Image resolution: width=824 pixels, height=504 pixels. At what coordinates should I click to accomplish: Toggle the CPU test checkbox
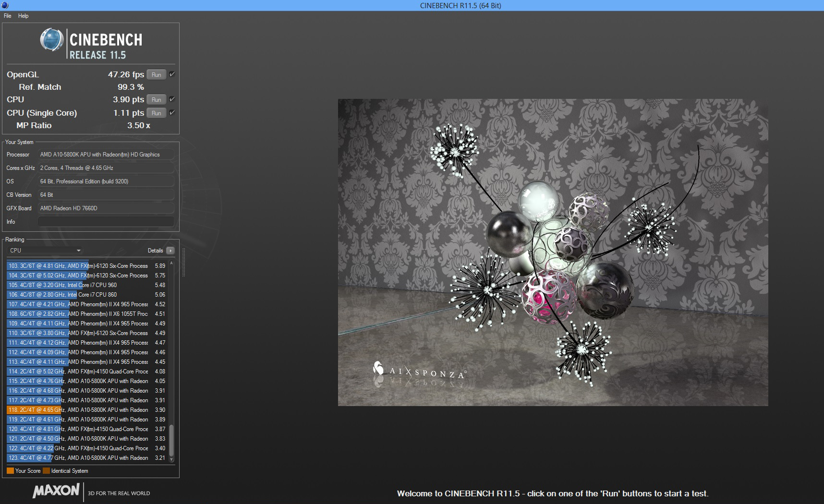pos(172,99)
